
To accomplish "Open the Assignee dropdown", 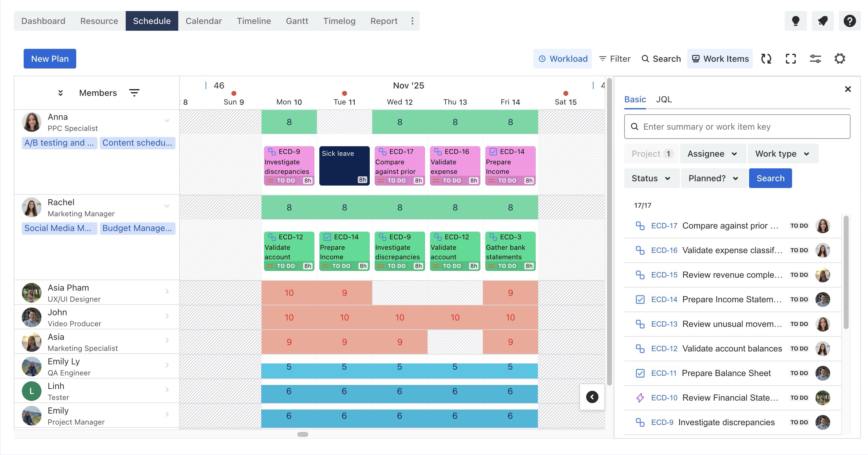I will tap(712, 154).
